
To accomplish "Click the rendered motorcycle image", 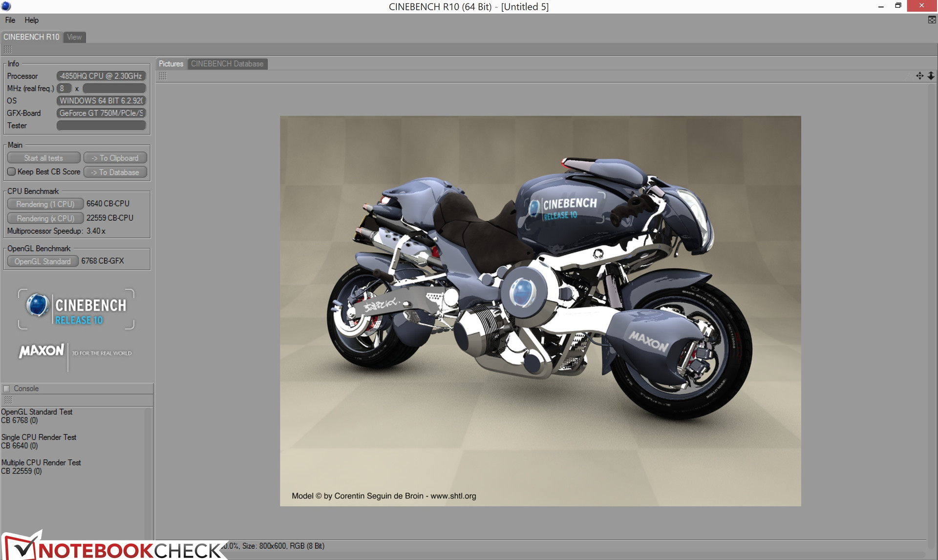I will click(540, 311).
